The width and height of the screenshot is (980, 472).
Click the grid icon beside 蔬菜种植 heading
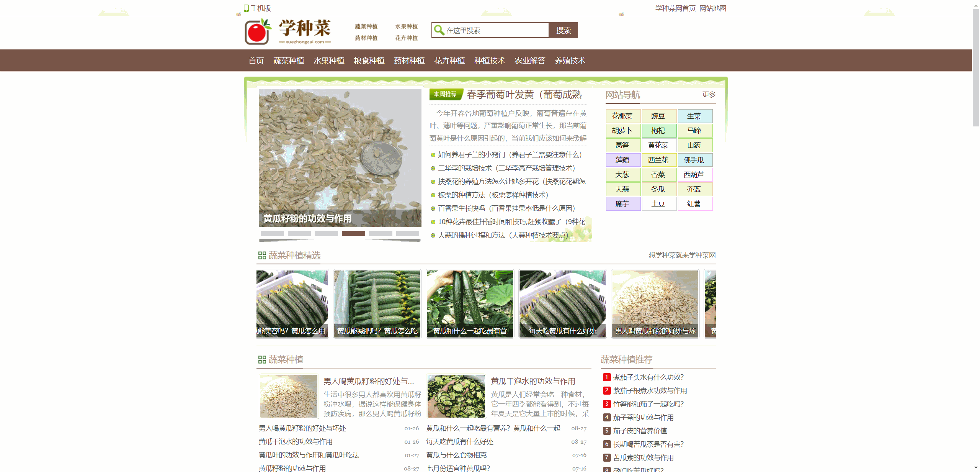click(262, 360)
